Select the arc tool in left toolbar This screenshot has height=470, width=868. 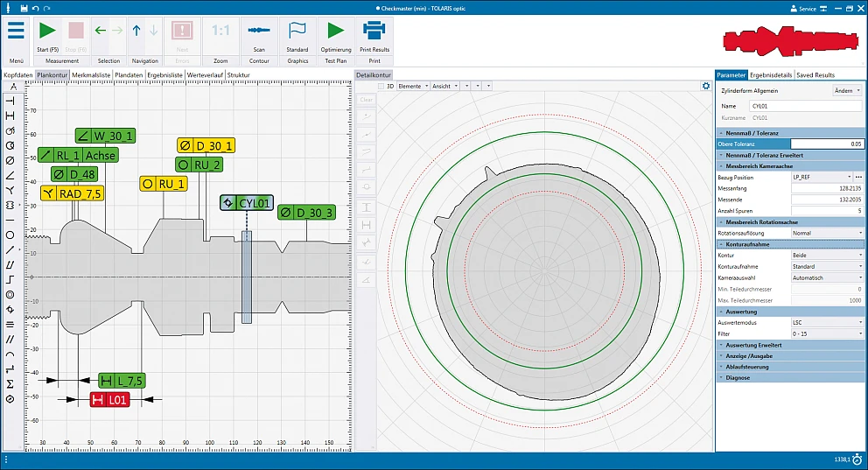10,354
